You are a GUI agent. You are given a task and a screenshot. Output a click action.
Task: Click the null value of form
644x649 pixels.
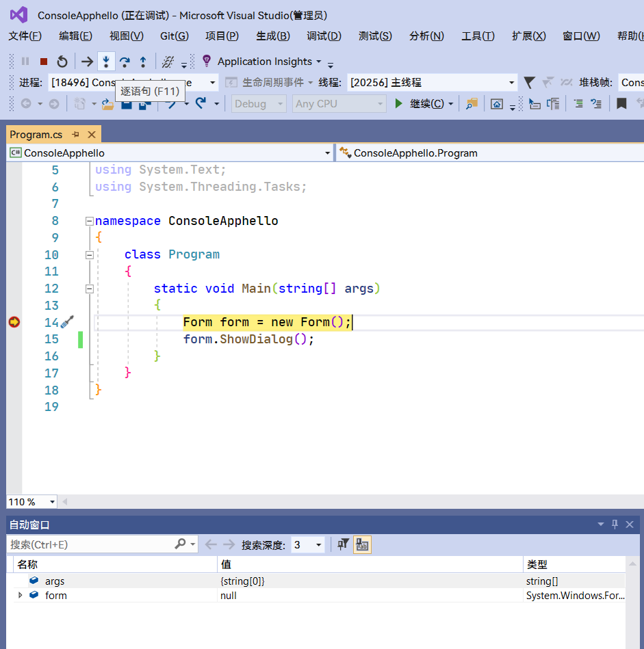(229, 596)
